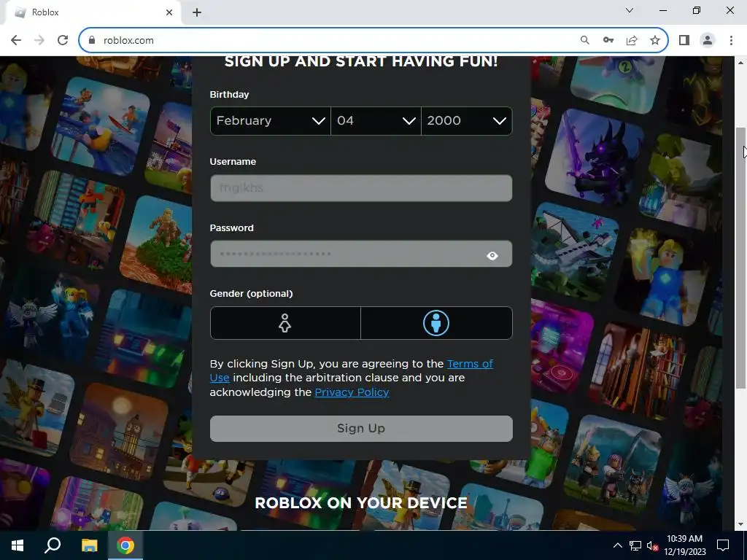Open network status tray icon

click(635, 545)
